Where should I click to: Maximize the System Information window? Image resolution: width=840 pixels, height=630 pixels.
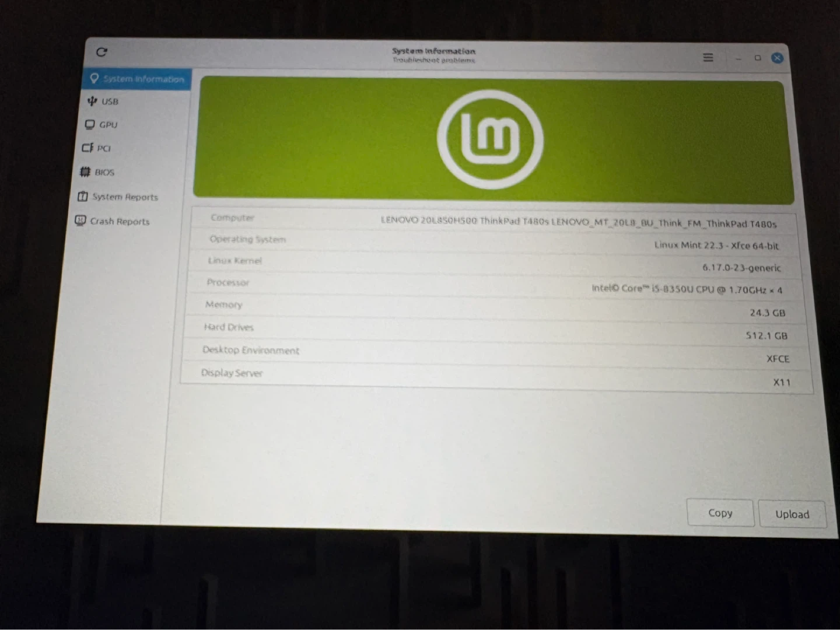pos(758,58)
